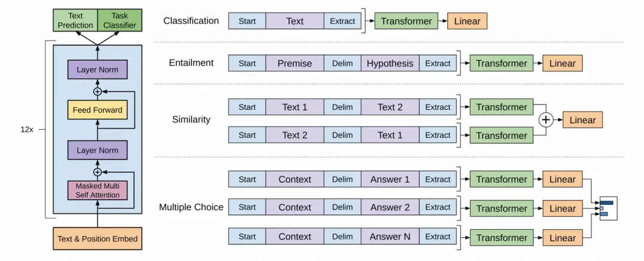644x261 pixels.
Task: Click the Premise segment
Action: 295,63
